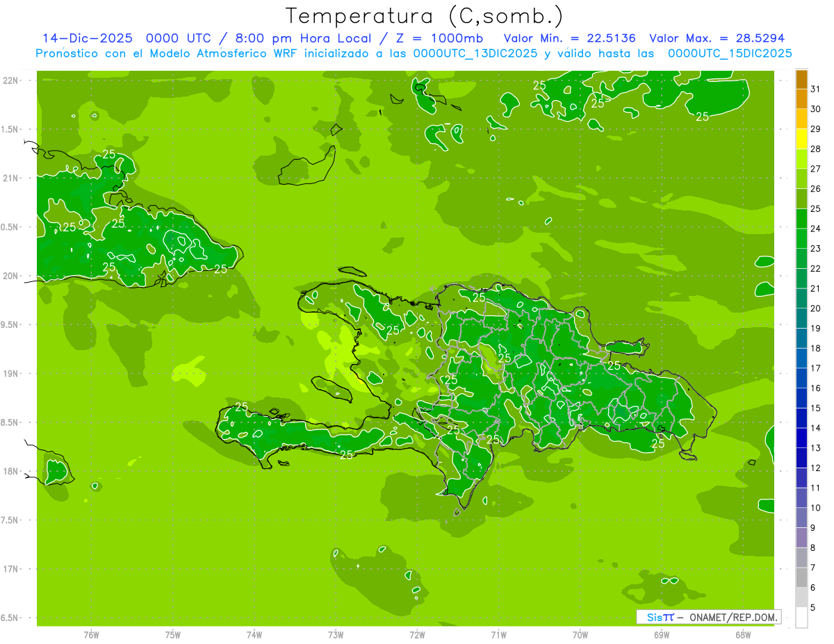Click the "Temperatura (C,somb.)" title
Image resolution: width=834 pixels, height=644 pixels.
425,15
